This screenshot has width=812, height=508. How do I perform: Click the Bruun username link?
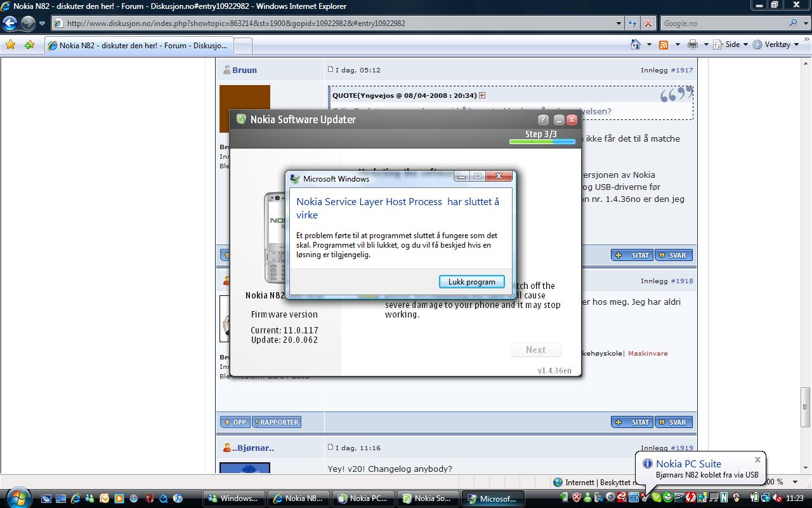coord(244,70)
